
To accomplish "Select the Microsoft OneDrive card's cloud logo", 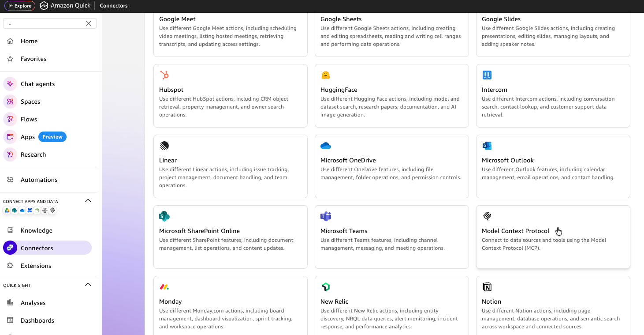I will 326,146.
